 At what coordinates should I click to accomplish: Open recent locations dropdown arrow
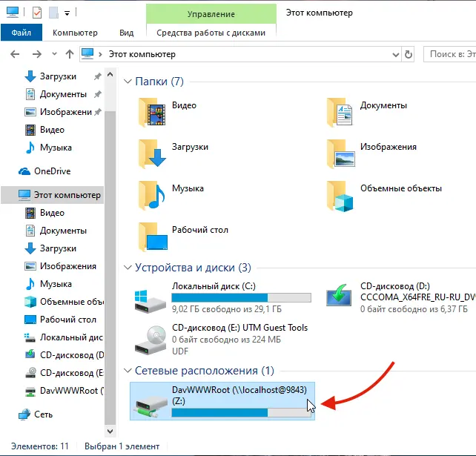pyautogui.click(x=54, y=54)
